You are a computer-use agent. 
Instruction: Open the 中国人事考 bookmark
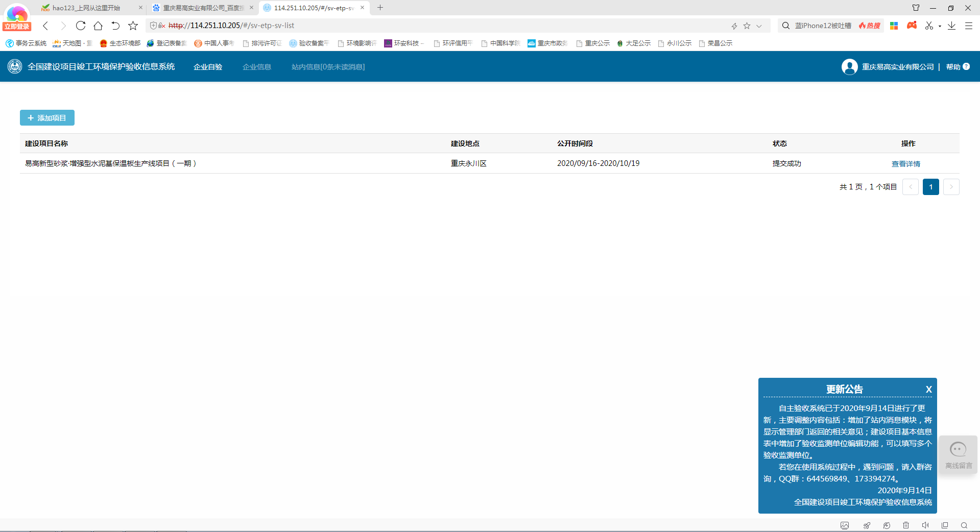214,43
